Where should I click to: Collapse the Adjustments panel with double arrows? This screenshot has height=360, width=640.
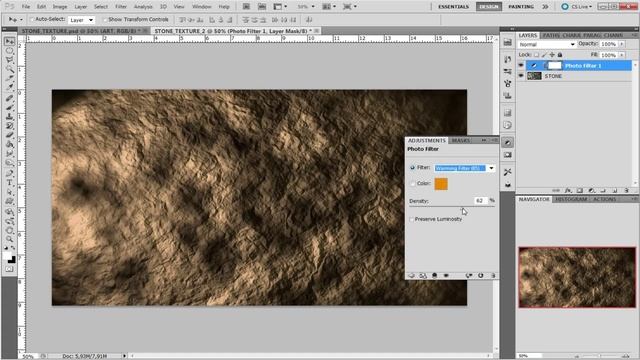[484, 140]
